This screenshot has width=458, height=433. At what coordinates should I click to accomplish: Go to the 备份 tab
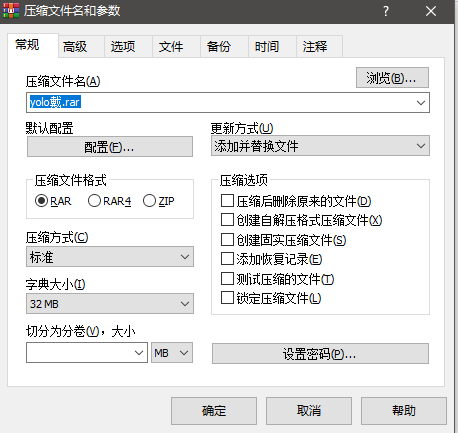219,46
